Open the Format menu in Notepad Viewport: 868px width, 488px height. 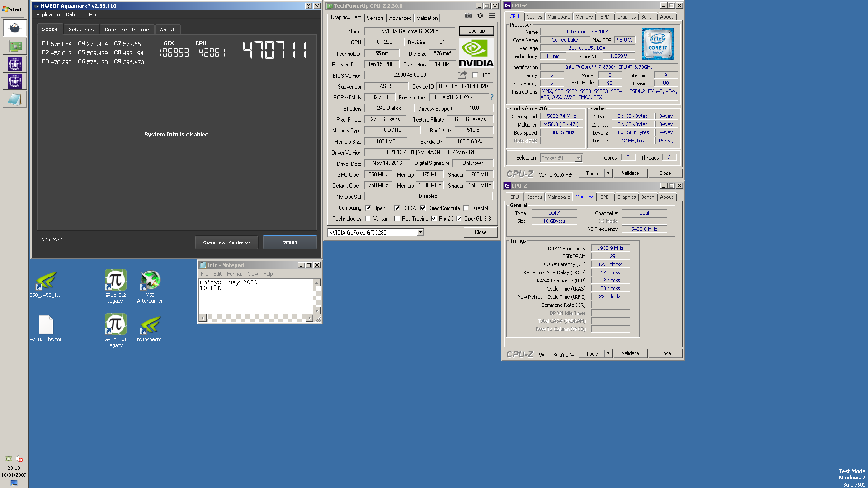[x=234, y=274]
